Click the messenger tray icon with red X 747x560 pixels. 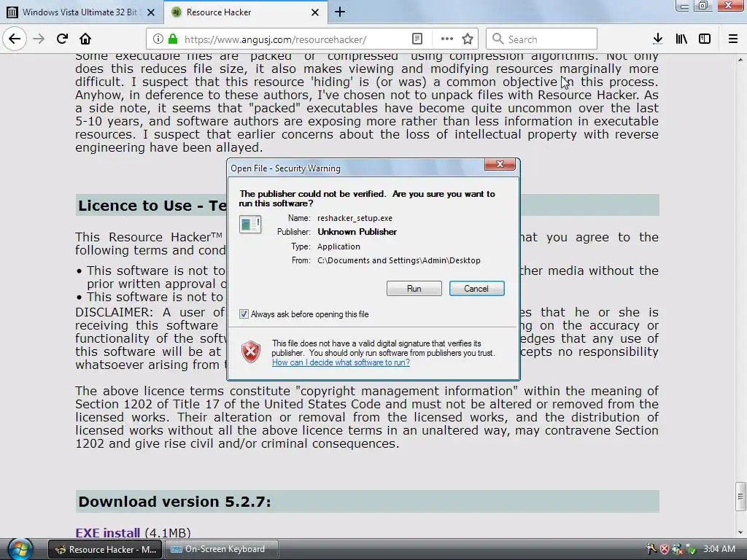(x=677, y=550)
